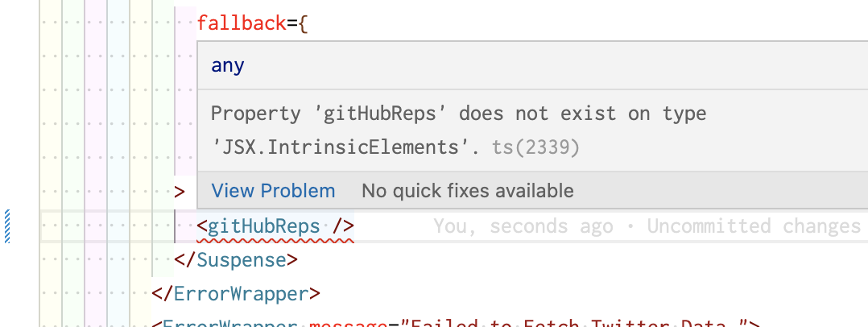
Task: Click the closing Suspense tag
Action: point(237,260)
